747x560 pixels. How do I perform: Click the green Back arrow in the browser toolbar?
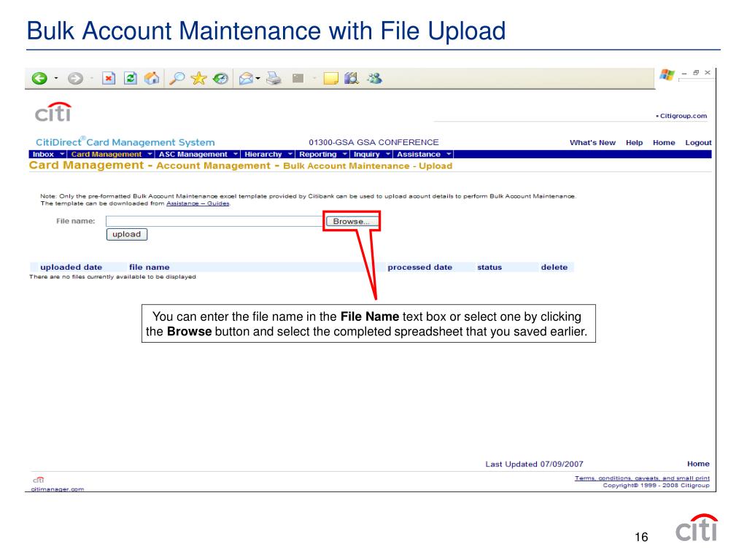(x=39, y=78)
